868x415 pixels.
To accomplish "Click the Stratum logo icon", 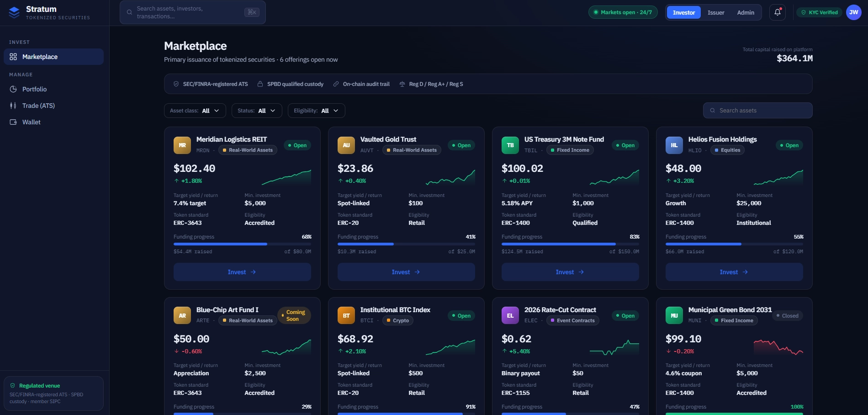I will coord(14,12).
